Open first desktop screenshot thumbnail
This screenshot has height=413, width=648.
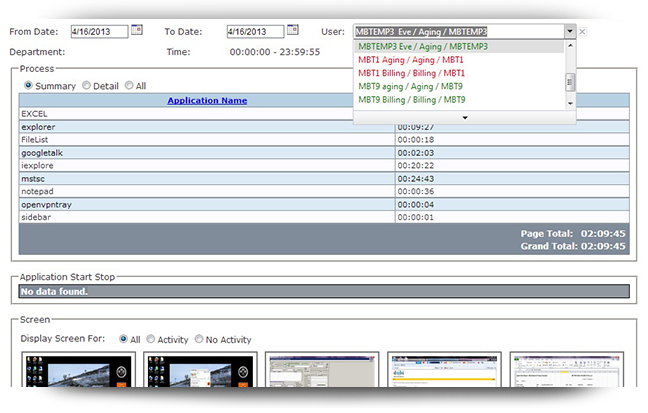79,370
